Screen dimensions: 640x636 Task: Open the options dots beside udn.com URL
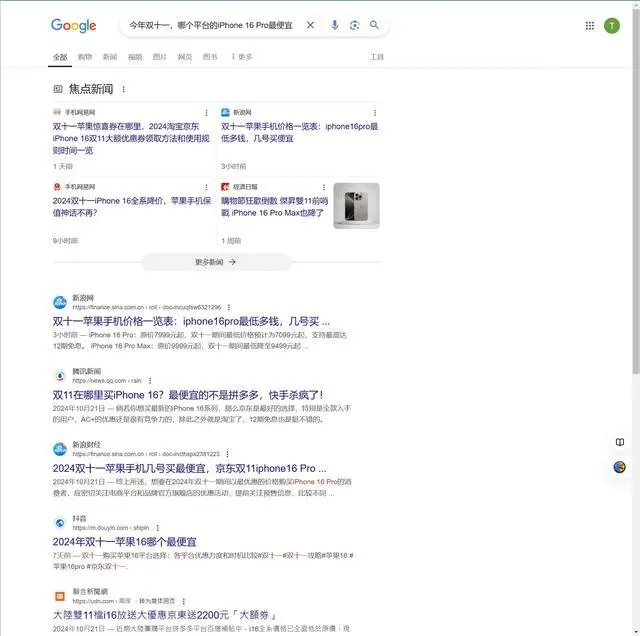coord(184,601)
